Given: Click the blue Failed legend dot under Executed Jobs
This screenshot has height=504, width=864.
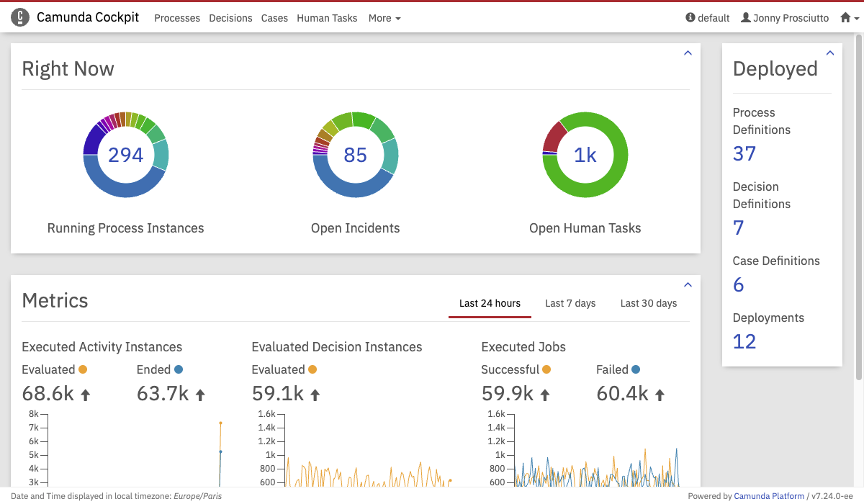Looking at the screenshot, I should click(636, 369).
